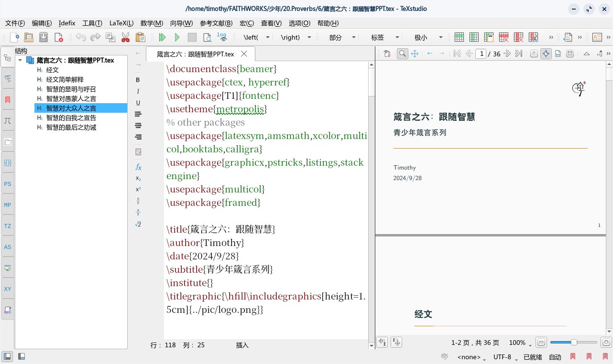This screenshot has height=364, width=613.
Task: Open the 编辑(E) menu
Action: click(42, 23)
